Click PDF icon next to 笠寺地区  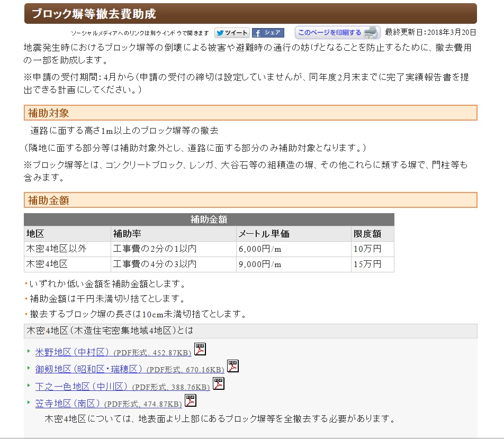[190, 400]
